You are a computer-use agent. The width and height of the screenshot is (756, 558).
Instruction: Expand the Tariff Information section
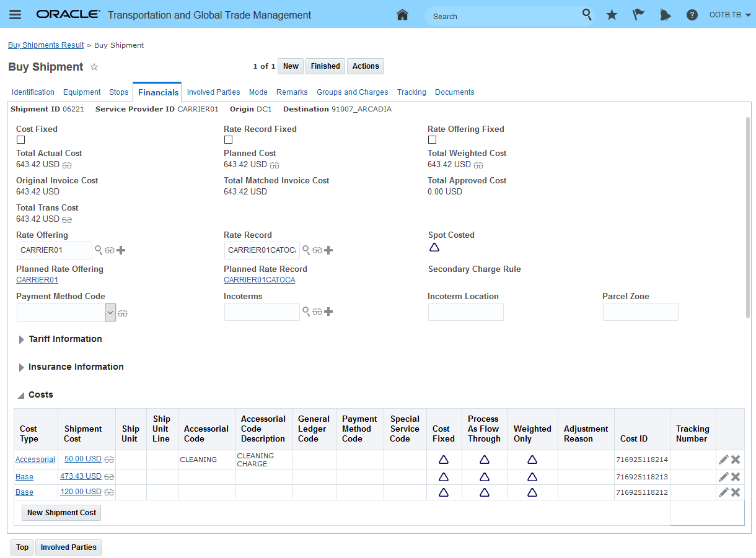(x=22, y=339)
